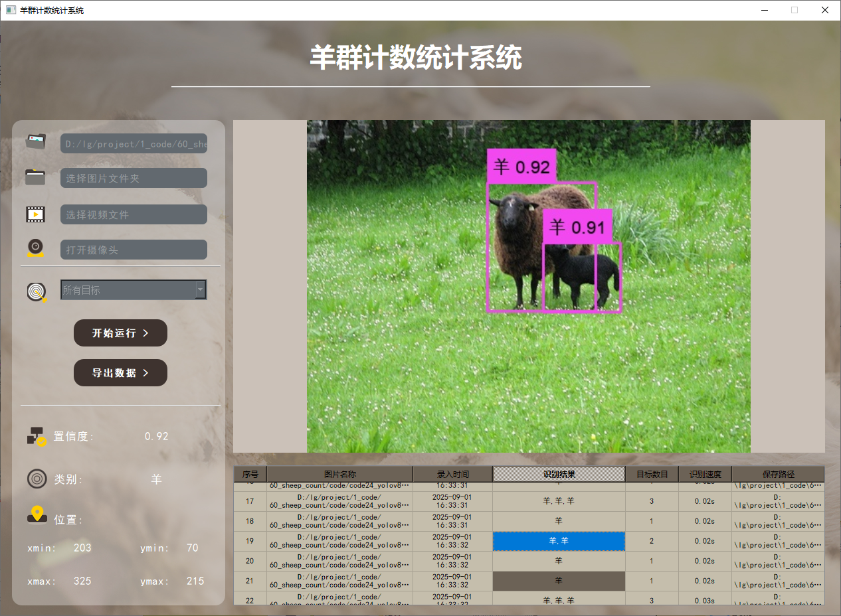This screenshot has width=841, height=616.
Task: Click the 识别速度 column header
Action: point(705,474)
